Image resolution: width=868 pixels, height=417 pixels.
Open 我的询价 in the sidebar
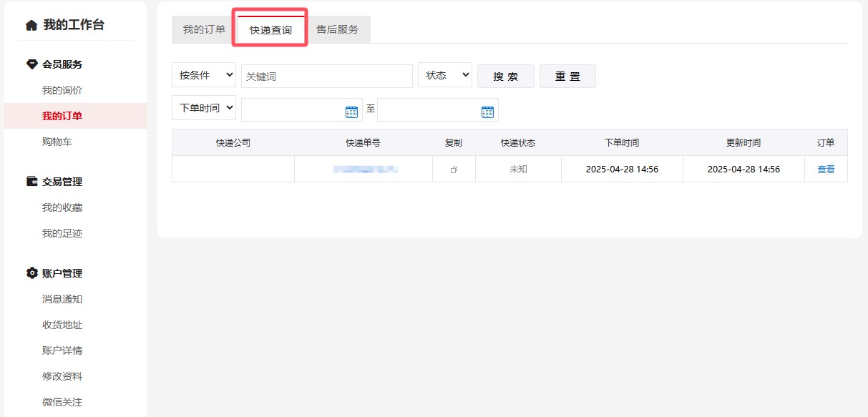click(62, 90)
